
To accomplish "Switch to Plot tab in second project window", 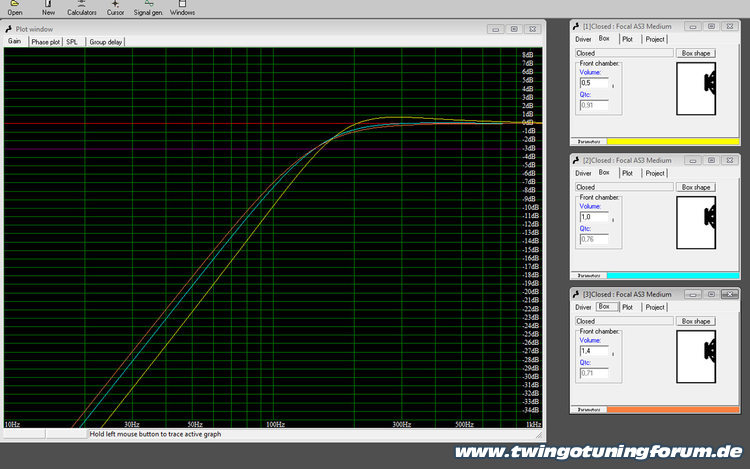I will point(627,173).
